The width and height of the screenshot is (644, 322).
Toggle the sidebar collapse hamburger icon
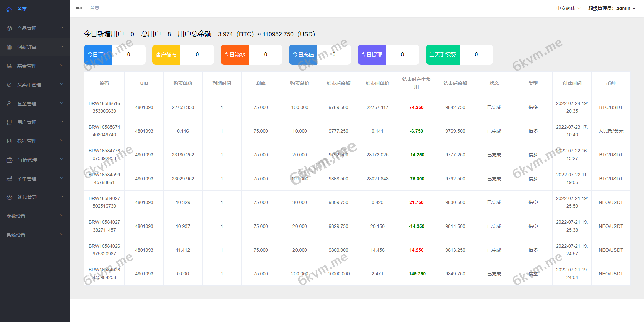(x=79, y=8)
